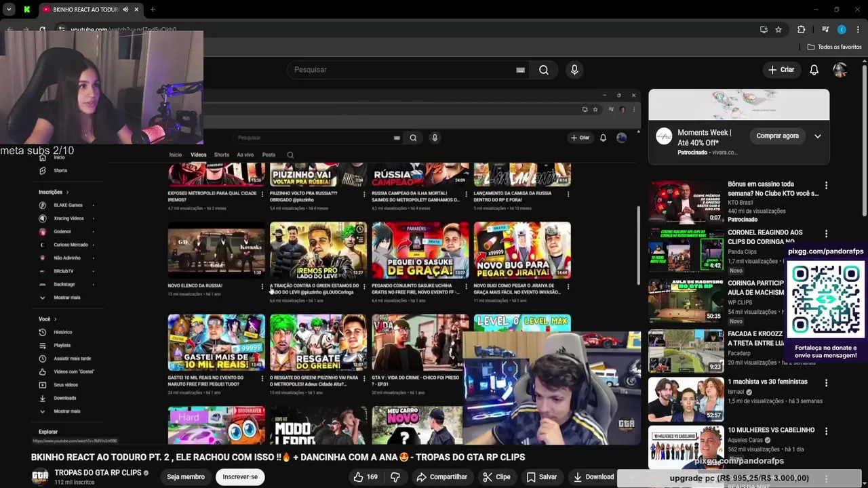
Task: Open options for Bônus em cassino video
Action: pyautogui.click(x=826, y=185)
